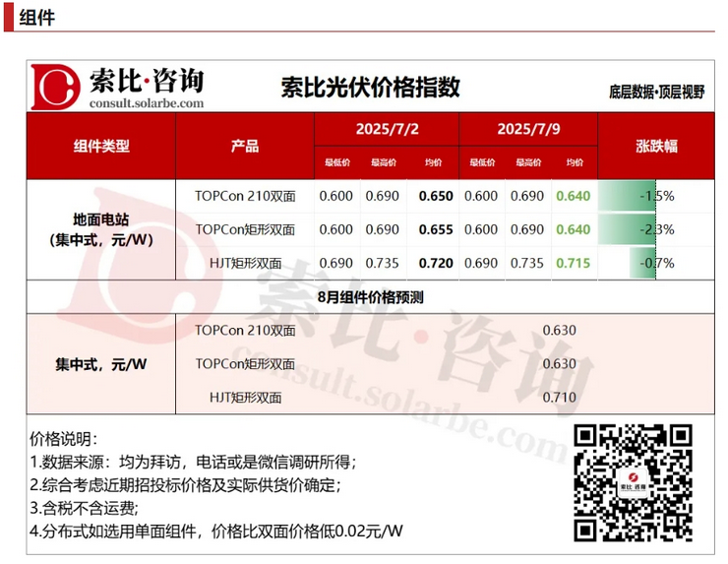Click the 8月组件价格预测 section header
Image resolution: width=728 pixels, height=564 pixels.
coord(371,297)
